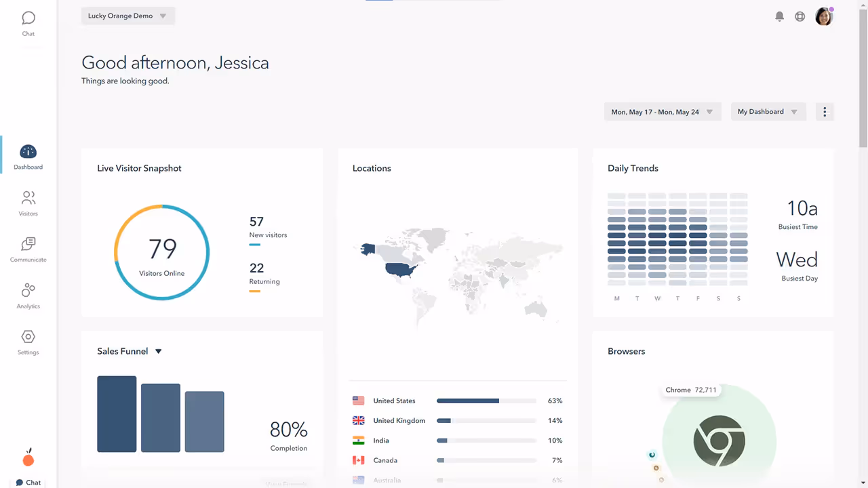Click the United Kingdom country name
The width and height of the screenshot is (868, 488).
tap(399, 421)
